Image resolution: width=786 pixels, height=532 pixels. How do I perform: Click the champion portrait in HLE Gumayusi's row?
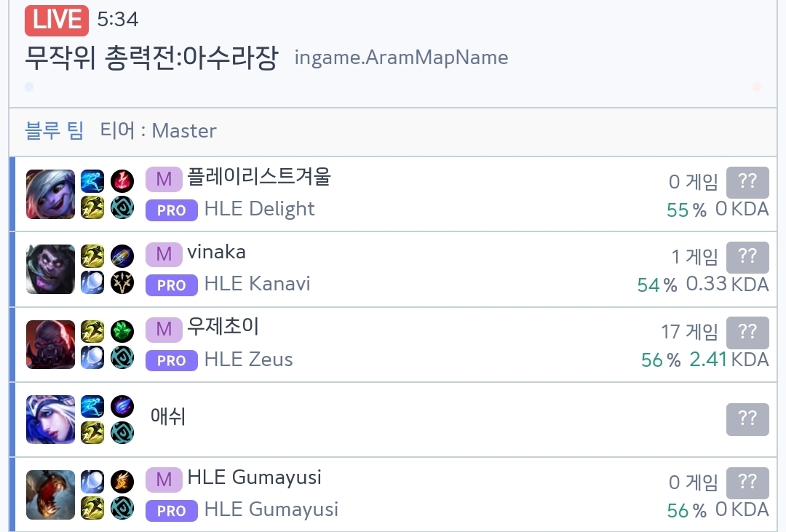click(x=50, y=495)
